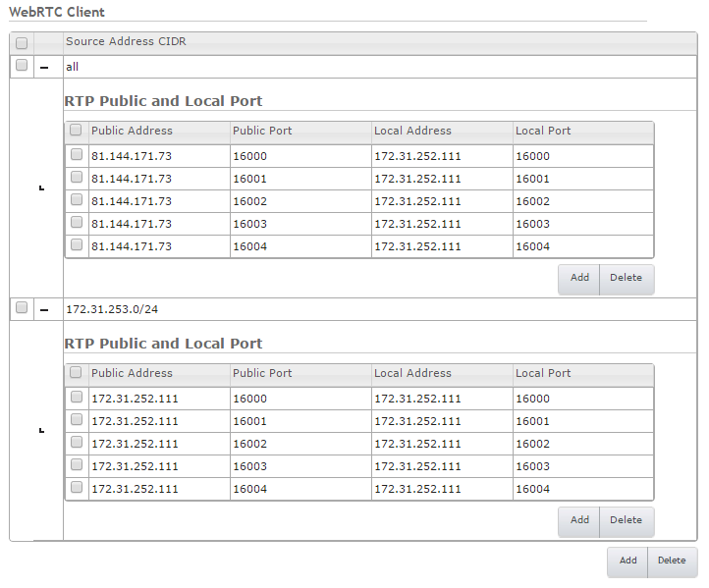
Task: Click public address 81.144.171.73 in the 16002 row
Action: click(132, 201)
